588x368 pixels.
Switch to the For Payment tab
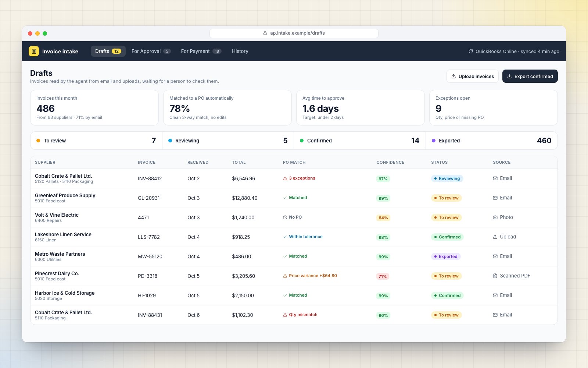coord(201,51)
